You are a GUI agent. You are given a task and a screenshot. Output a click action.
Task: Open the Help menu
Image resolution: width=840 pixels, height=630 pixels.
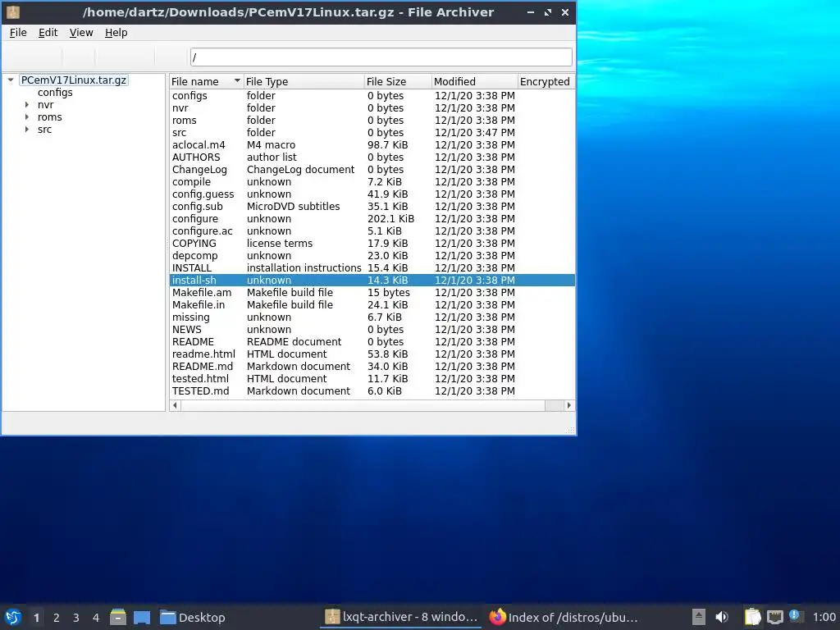coord(116,33)
